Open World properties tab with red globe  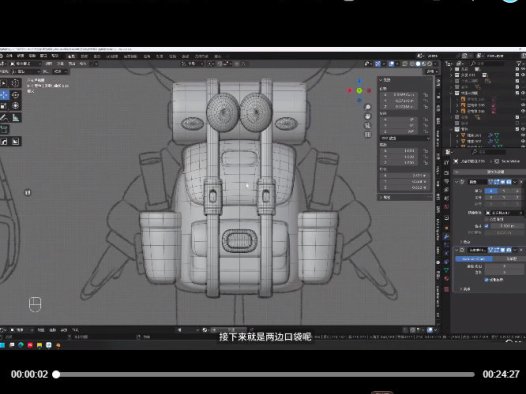[446, 208]
